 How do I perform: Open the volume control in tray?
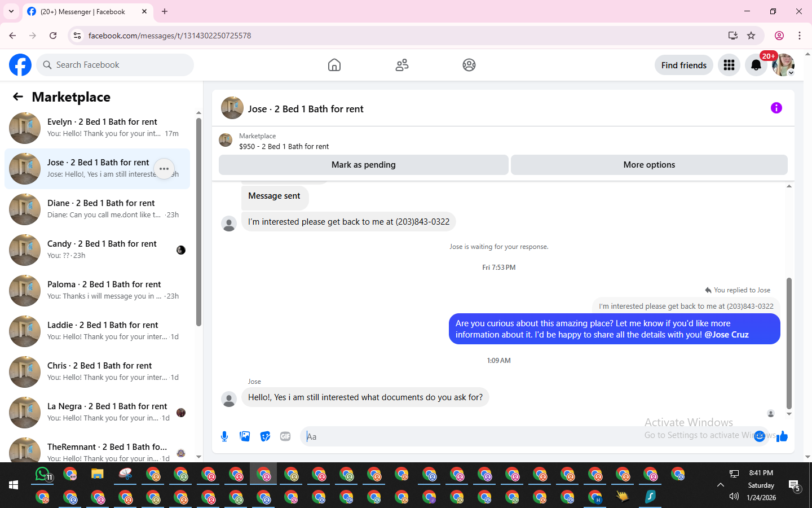click(x=734, y=497)
